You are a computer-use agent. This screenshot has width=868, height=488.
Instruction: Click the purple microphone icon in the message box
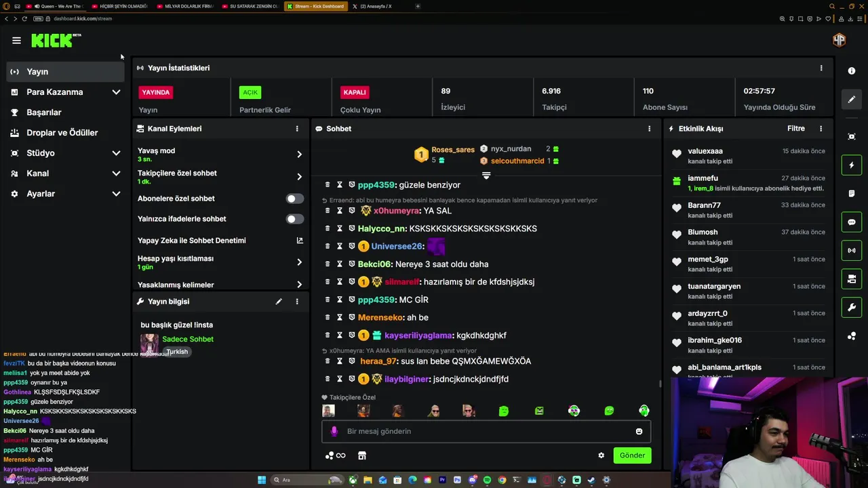(x=334, y=431)
